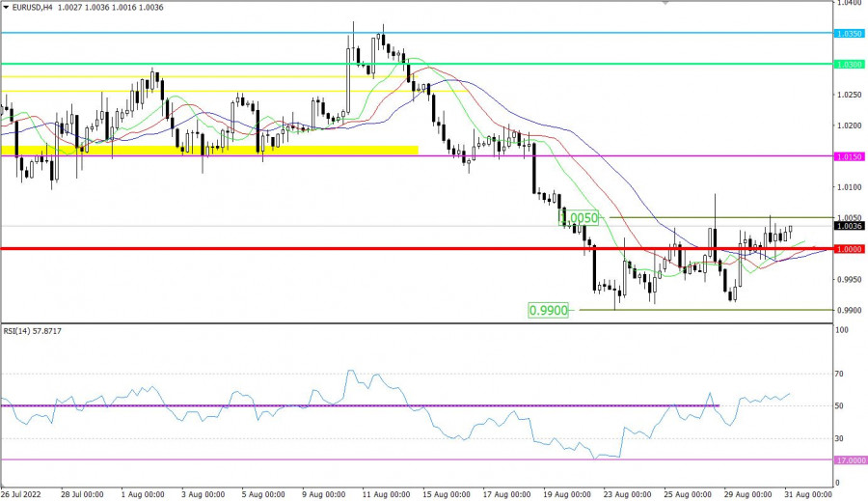Click the RSI scale value 70

839,375
